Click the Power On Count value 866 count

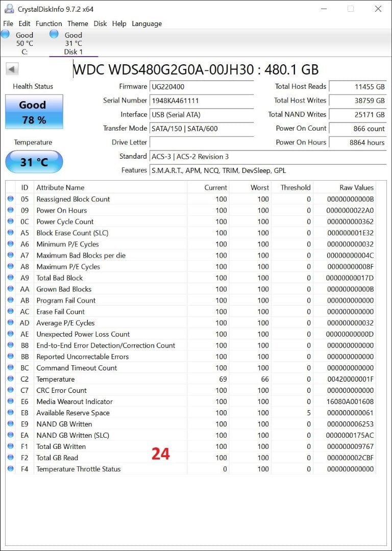pos(357,129)
